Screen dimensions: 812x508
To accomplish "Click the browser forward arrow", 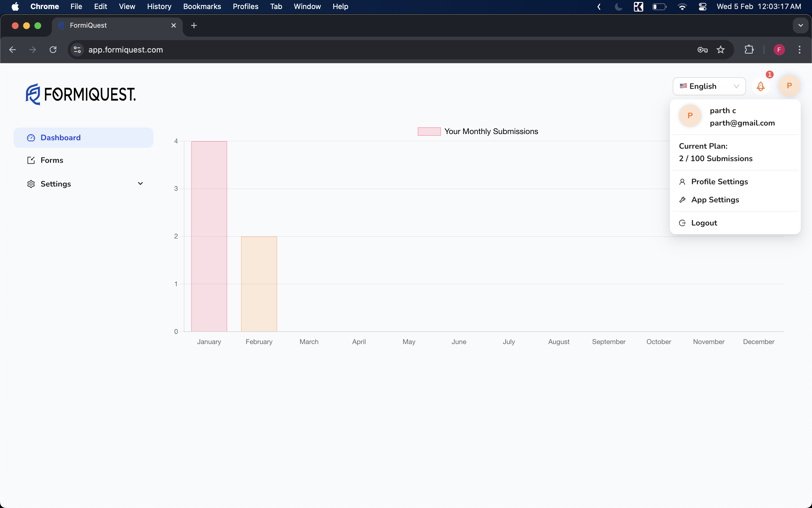I will click(x=32, y=50).
